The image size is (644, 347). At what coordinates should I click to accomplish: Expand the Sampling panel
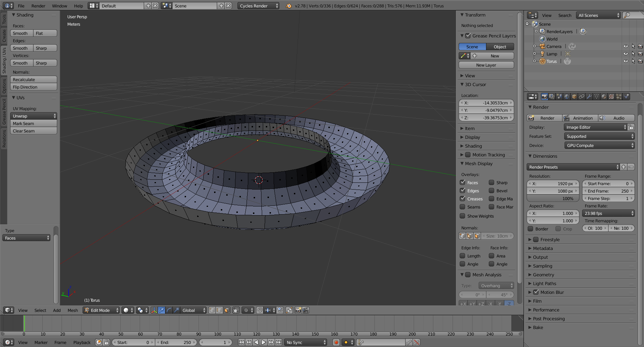click(543, 266)
